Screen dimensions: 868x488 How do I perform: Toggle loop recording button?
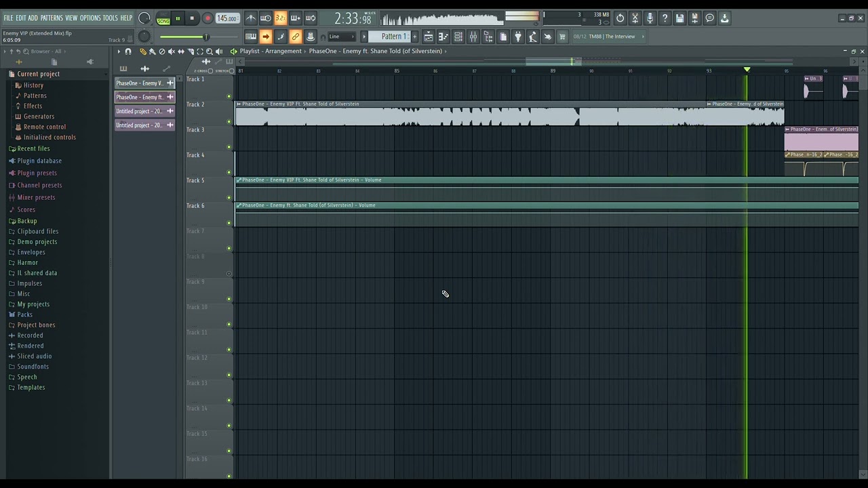pyautogui.click(x=311, y=18)
